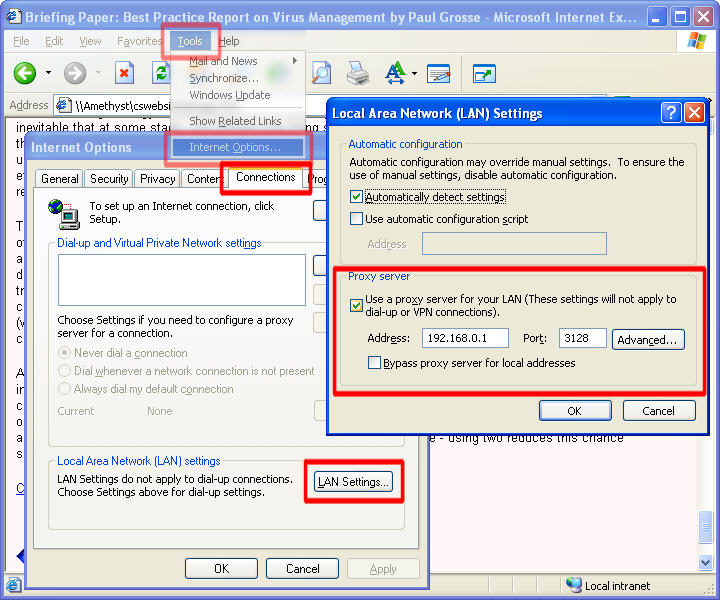Click the LAN Settings button
720x600 pixels.
pyautogui.click(x=353, y=482)
